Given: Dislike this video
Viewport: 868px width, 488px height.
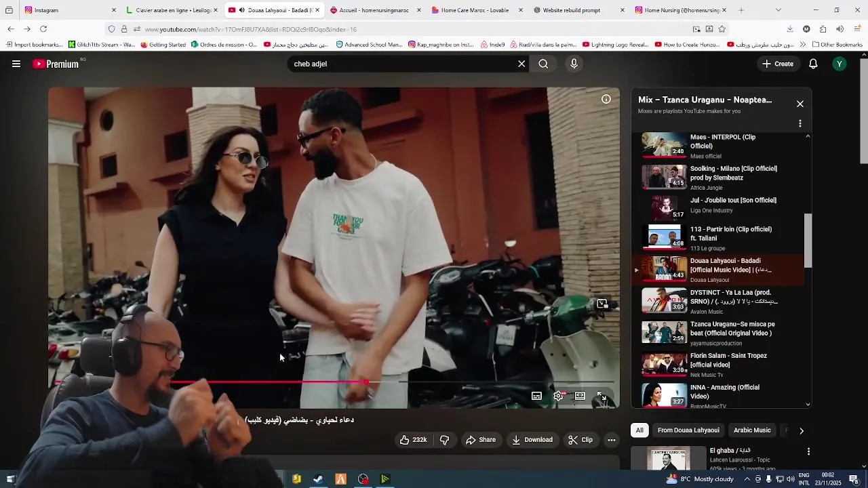Looking at the screenshot, I should [x=444, y=440].
